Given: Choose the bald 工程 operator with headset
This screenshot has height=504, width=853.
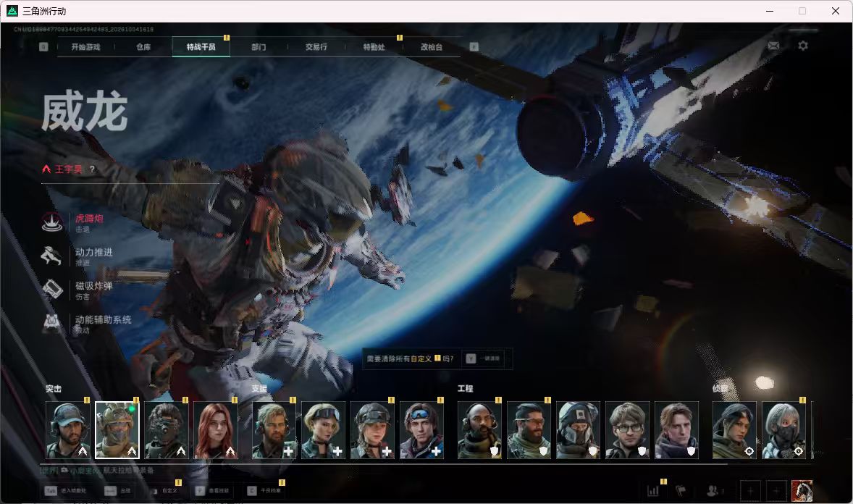Looking at the screenshot, I should [480, 430].
